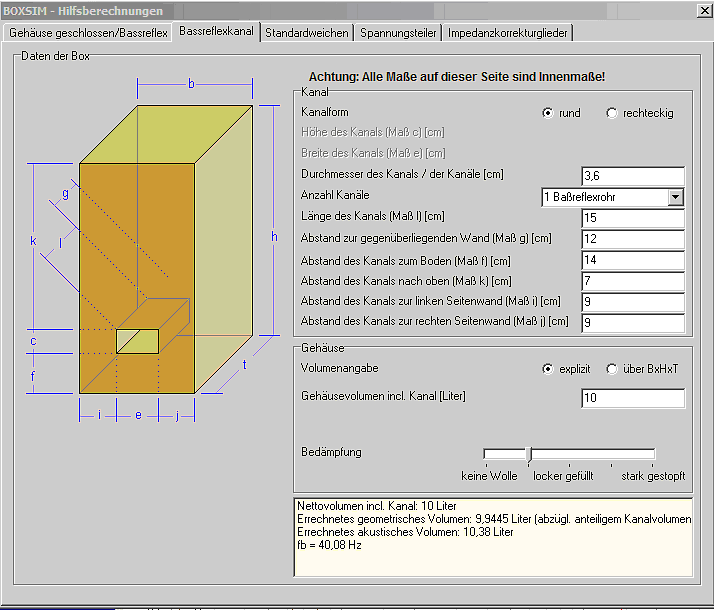
Task: Select the 'rund' channel shape option
Action: [548, 113]
